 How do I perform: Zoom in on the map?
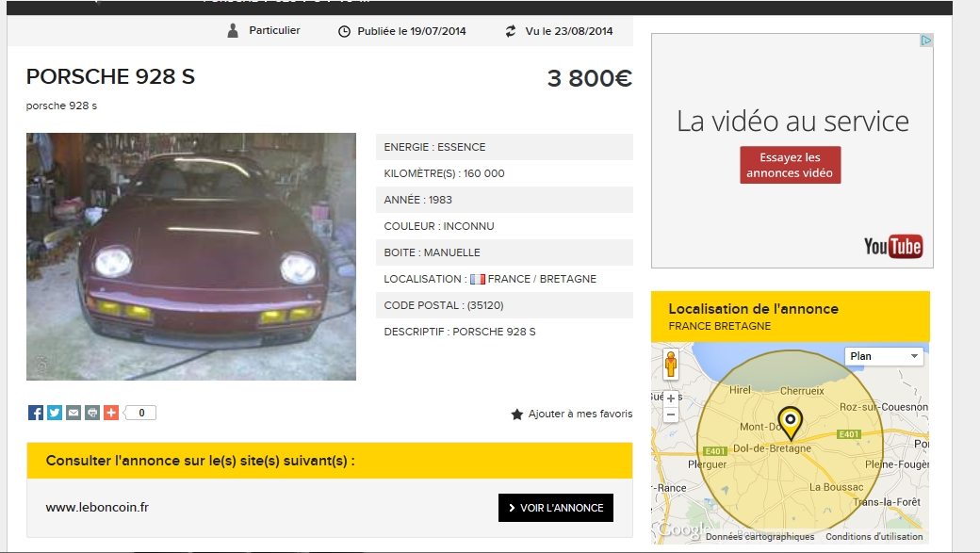(x=671, y=398)
